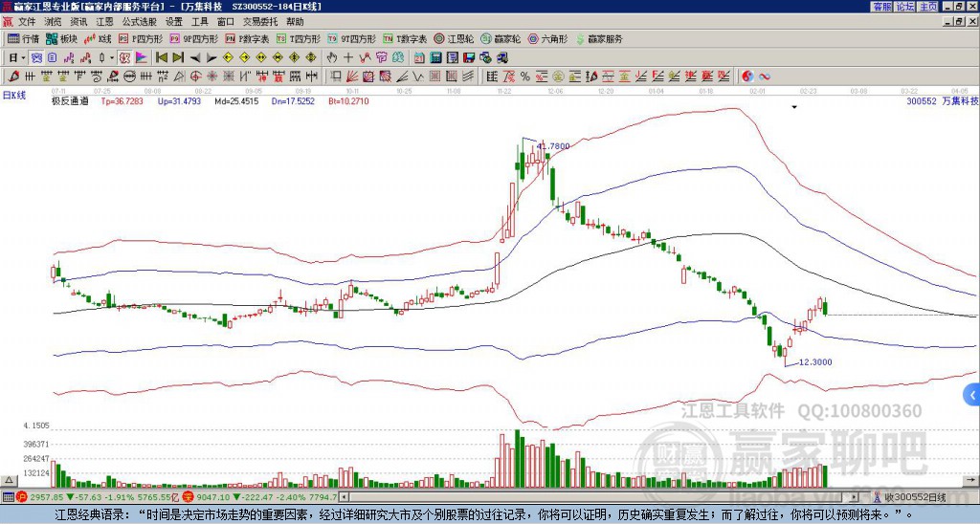Open the 六角形 tool
Viewport: 980px width, 524px height.
pos(548,39)
